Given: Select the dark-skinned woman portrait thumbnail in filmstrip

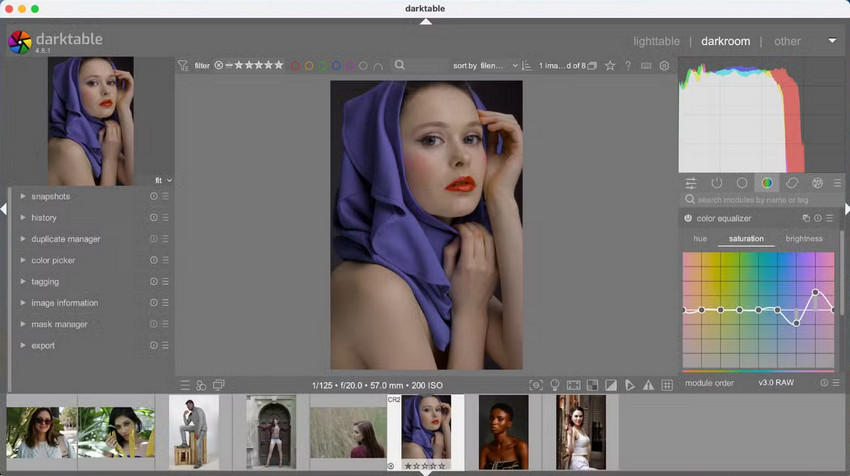Looking at the screenshot, I should click(x=503, y=432).
